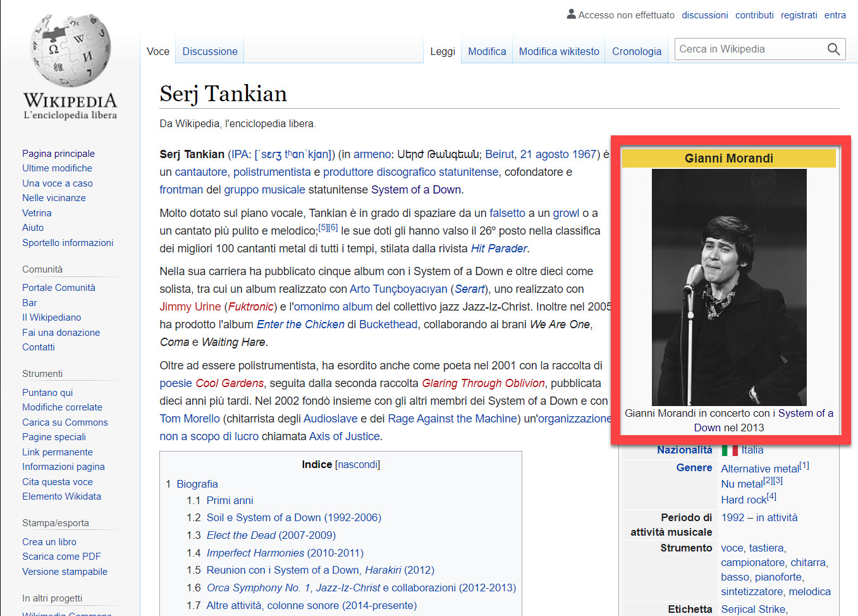The image size is (858, 616).
Task: Open Sportello informazioni
Action: tap(68, 243)
